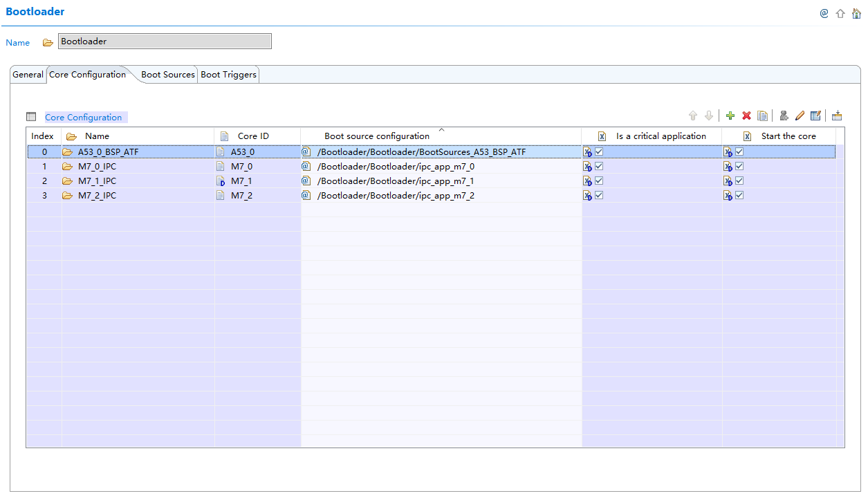Select the A53_0_BSP_ATF name cell
Screen dimensions: 868x498
(138, 152)
